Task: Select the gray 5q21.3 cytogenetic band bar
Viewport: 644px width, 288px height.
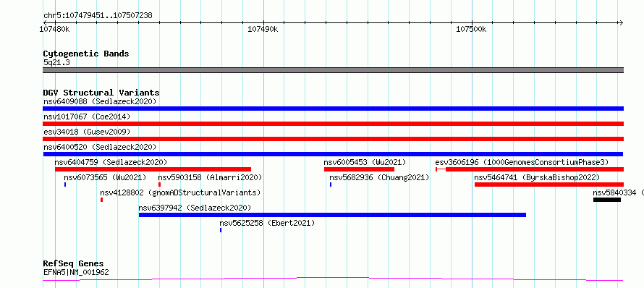Action: (x=333, y=70)
